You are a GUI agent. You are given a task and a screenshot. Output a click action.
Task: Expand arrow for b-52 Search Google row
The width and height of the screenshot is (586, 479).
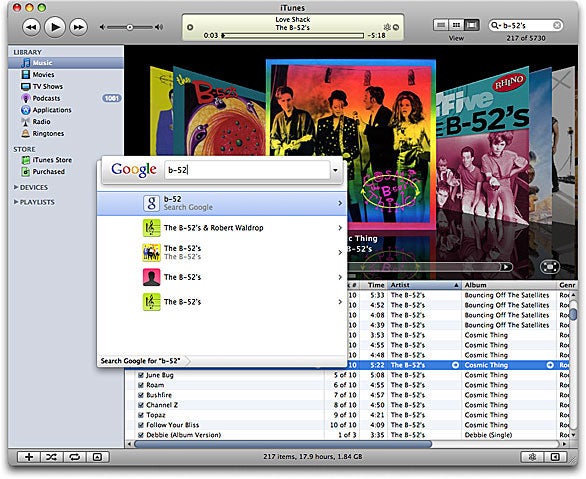tap(340, 203)
